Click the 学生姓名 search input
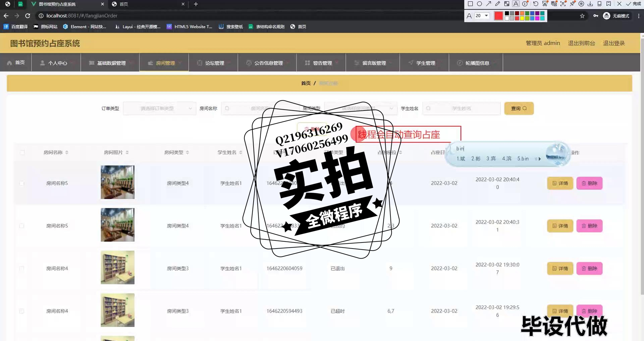Viewport: 644px width, 341px height. pos(461,108)
